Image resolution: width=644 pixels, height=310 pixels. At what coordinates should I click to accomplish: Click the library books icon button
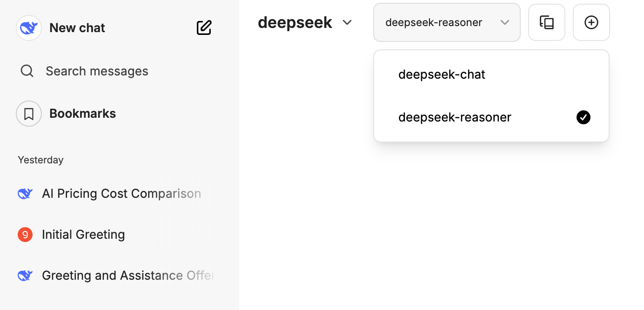click(546, 22)
